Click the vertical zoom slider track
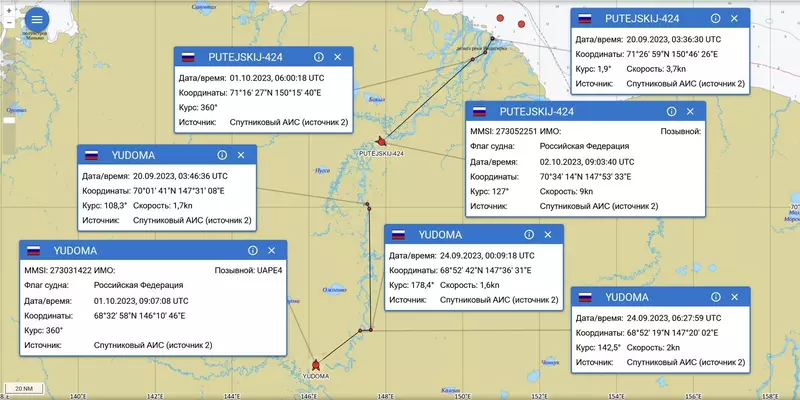Image resolution: width=800 pixels, height=400 pixels. pyautogui.click(x=9, y=96)
